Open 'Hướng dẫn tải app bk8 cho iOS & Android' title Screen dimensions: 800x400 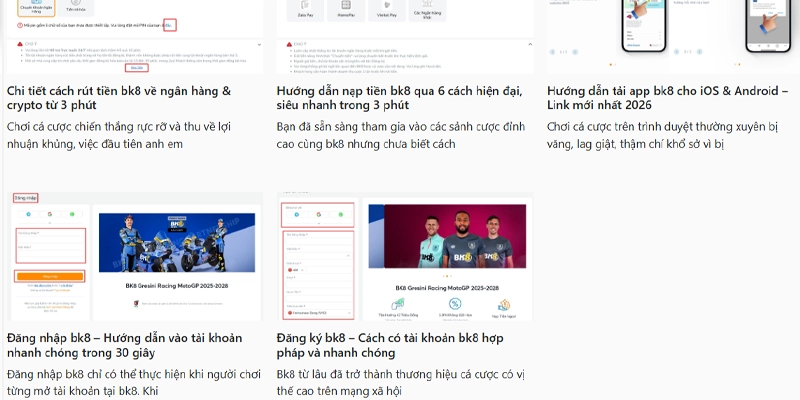(x=667, y=98)
